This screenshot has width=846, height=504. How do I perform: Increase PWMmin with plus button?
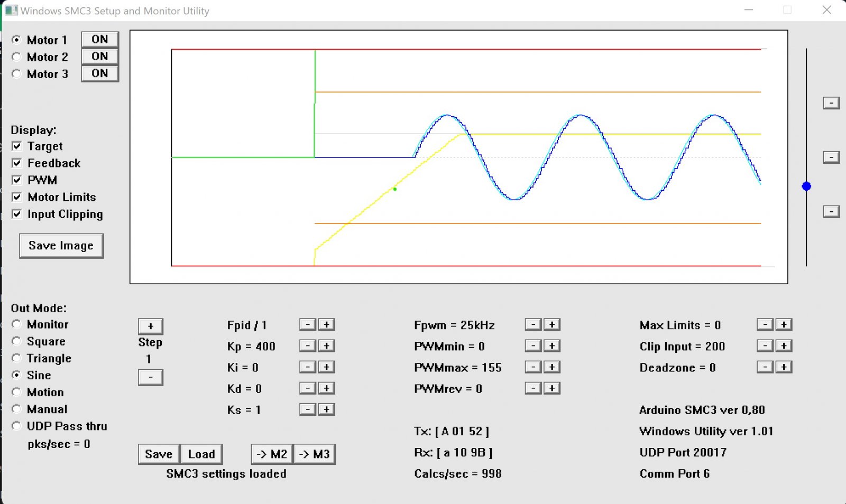[x=552, y=346]
